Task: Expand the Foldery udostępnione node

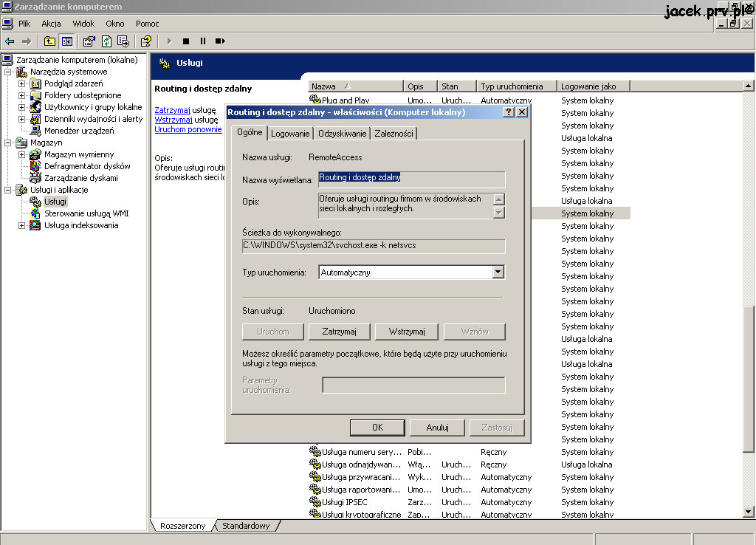Action: coord(21,95)
